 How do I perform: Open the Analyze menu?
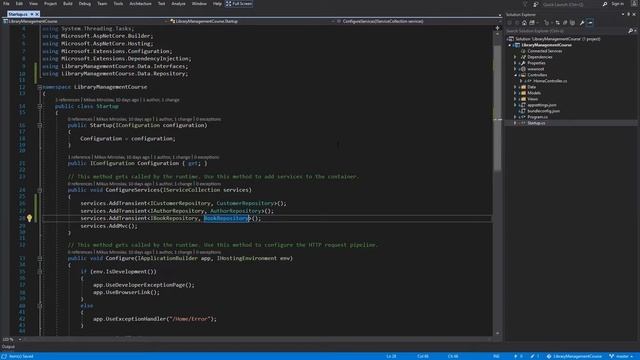click(178, 4)
